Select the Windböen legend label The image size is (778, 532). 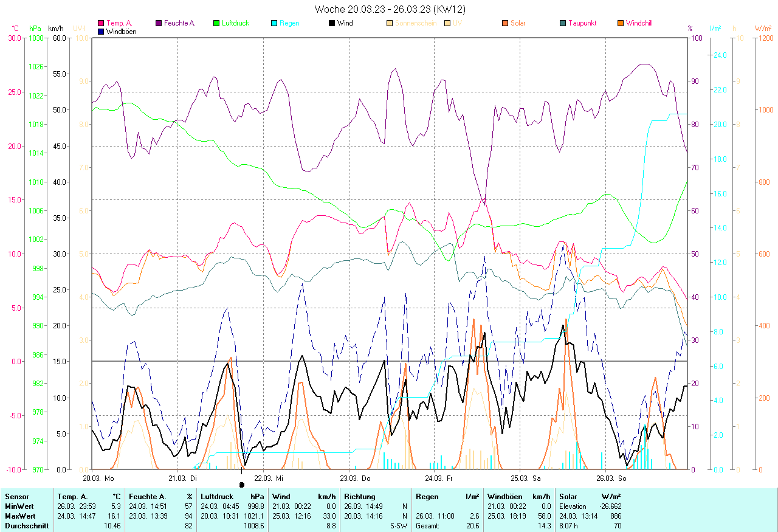point(121,31)
